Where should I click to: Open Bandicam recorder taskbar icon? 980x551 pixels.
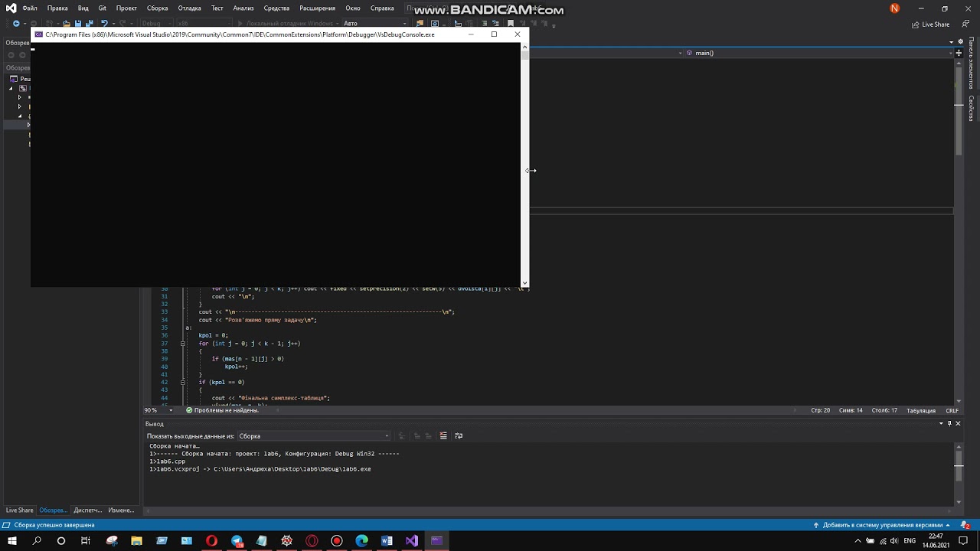(x=337, y=541)
